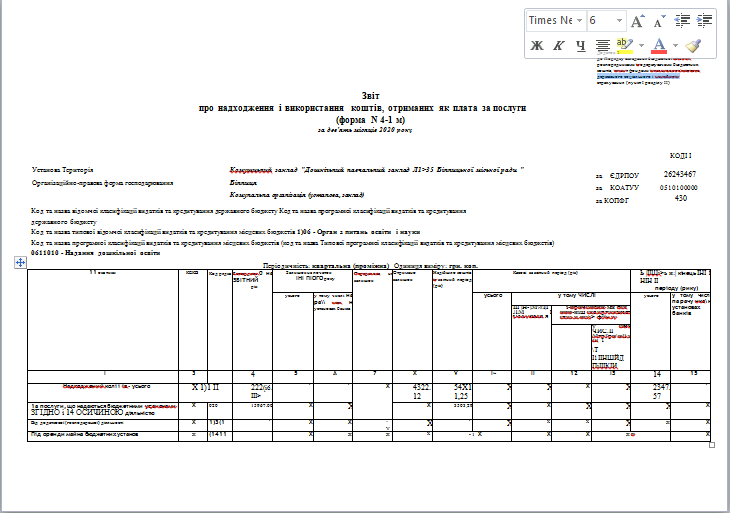This screenshot has width=730, height=513.
Task: Toggle bold formatting (Ж)
Action: point(537,45)
